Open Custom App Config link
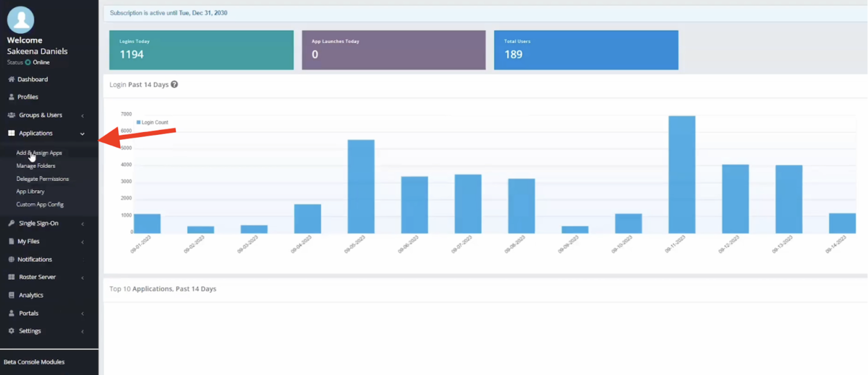Image resolution: width=868 pixels, height=375 pixels. click(x=40, y=204)
